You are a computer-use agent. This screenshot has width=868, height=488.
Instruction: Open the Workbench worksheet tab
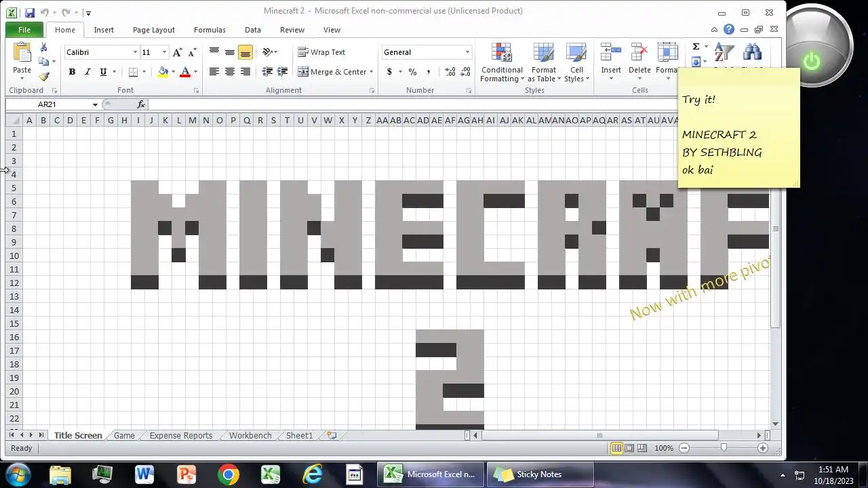(250, 436)
